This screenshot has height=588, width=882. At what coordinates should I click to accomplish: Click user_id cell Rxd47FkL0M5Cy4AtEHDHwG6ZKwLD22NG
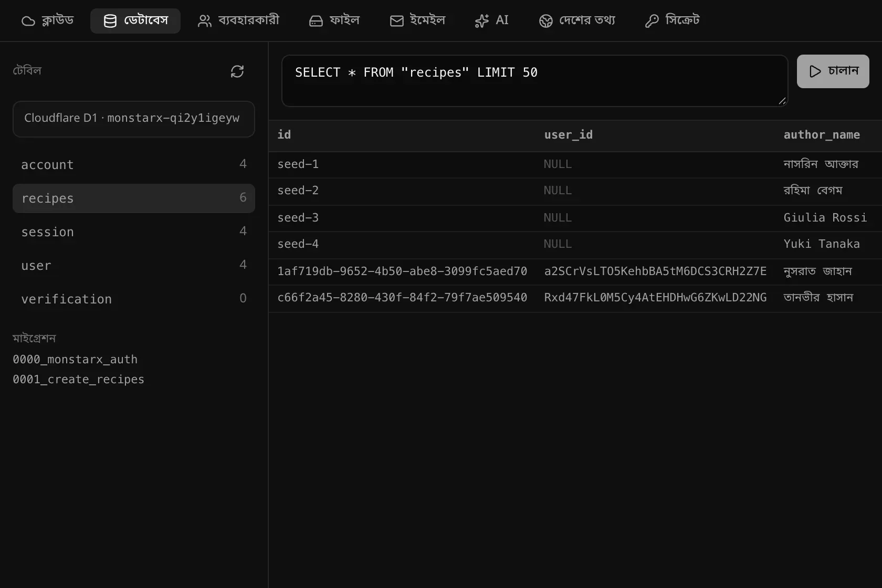tap(655, 298)
